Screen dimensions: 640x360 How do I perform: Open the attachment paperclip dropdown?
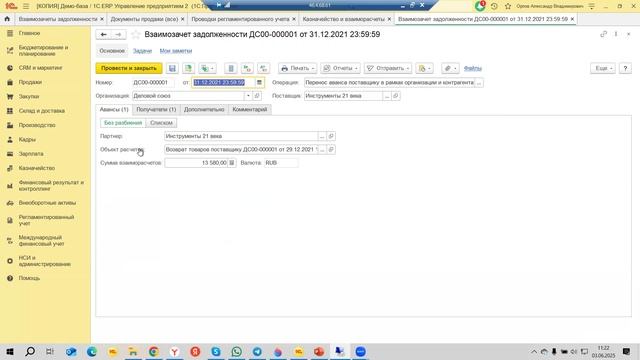[450, 68]
